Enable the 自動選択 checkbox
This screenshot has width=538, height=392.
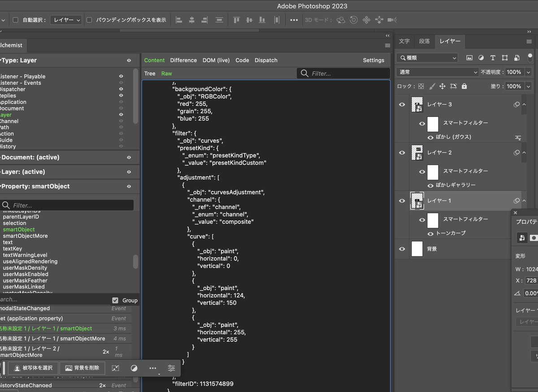(15, 20)
